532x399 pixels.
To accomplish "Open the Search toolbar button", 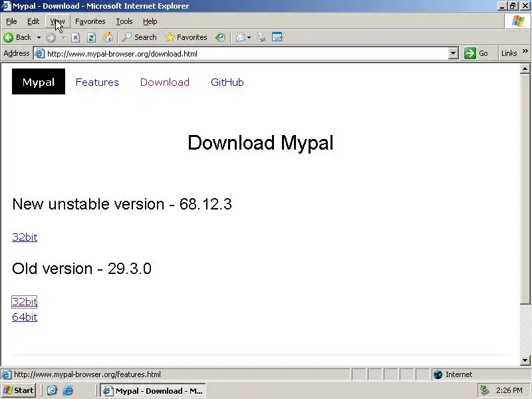I will (x=140, y=37).
